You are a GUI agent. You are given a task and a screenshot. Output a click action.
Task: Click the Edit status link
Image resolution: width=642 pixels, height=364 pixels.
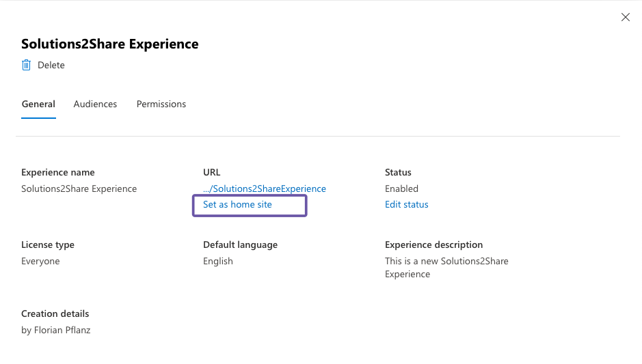click(407, 204)
